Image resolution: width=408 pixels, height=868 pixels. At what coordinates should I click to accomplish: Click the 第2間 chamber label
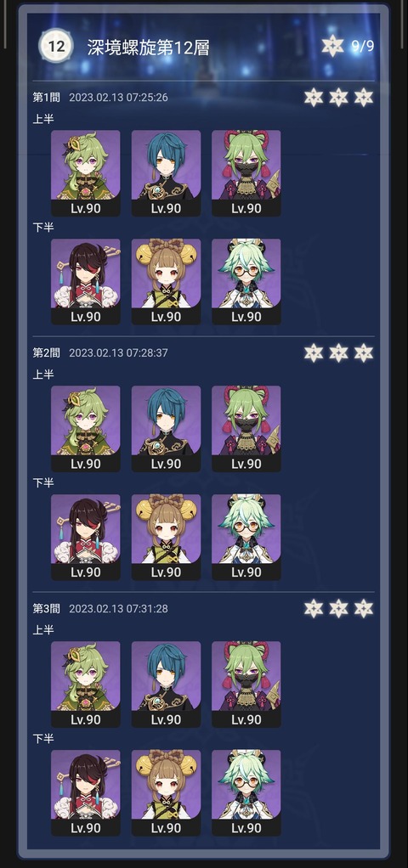46,352
